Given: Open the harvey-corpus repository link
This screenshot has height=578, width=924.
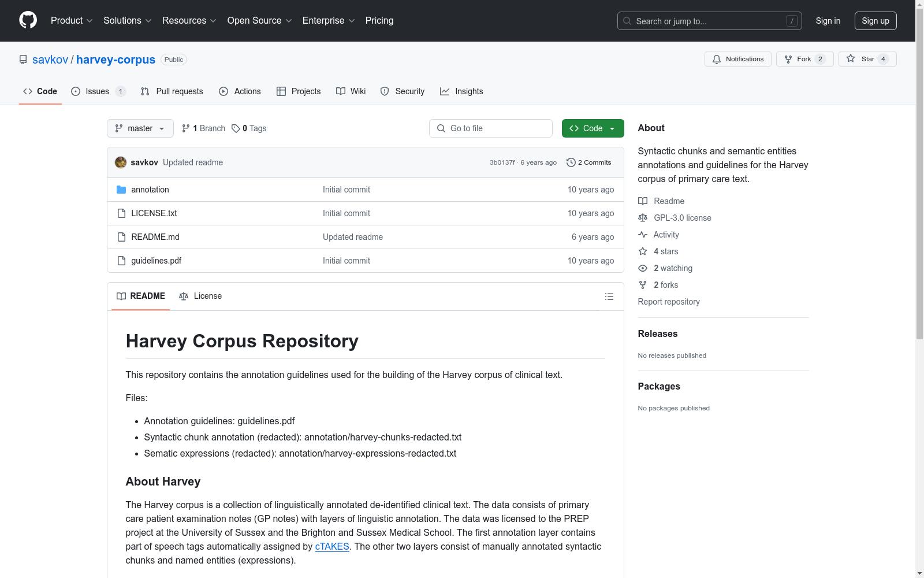Looking at the screenshot, I should [115, 60].
